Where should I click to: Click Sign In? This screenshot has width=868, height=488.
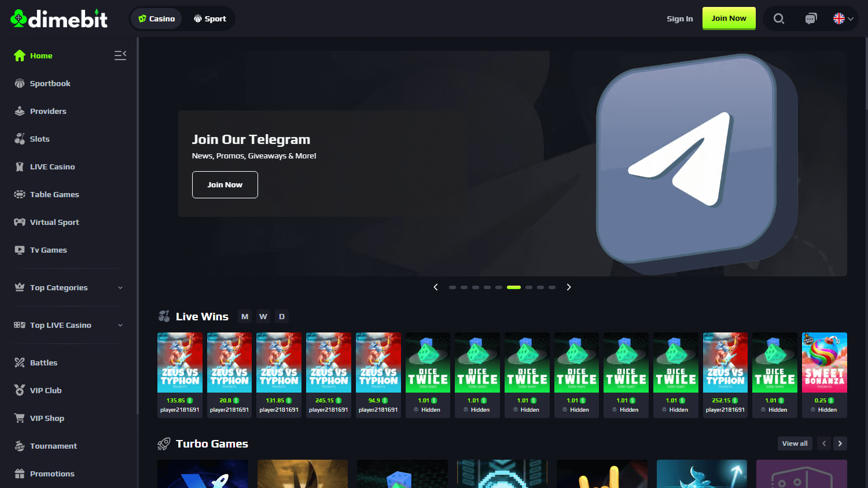[x=679, y=18]
